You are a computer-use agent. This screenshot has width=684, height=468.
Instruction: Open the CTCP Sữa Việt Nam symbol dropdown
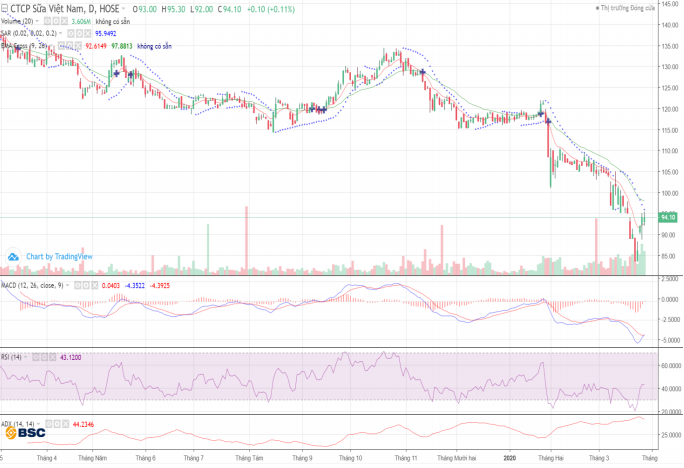pyautogui.click(x=123, y=9)
